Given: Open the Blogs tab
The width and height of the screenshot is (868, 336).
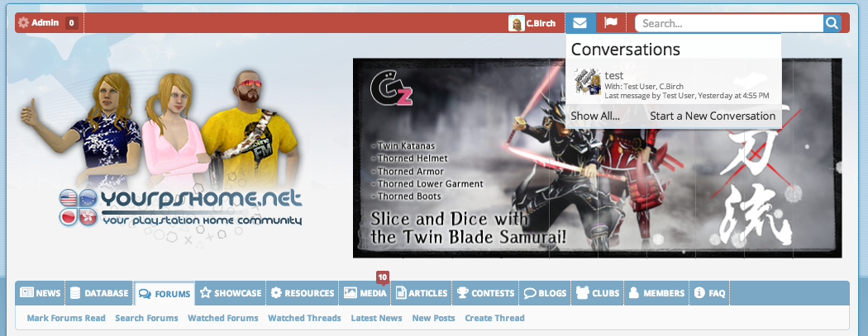Looking at the screenshot, I should coord(545,293).
